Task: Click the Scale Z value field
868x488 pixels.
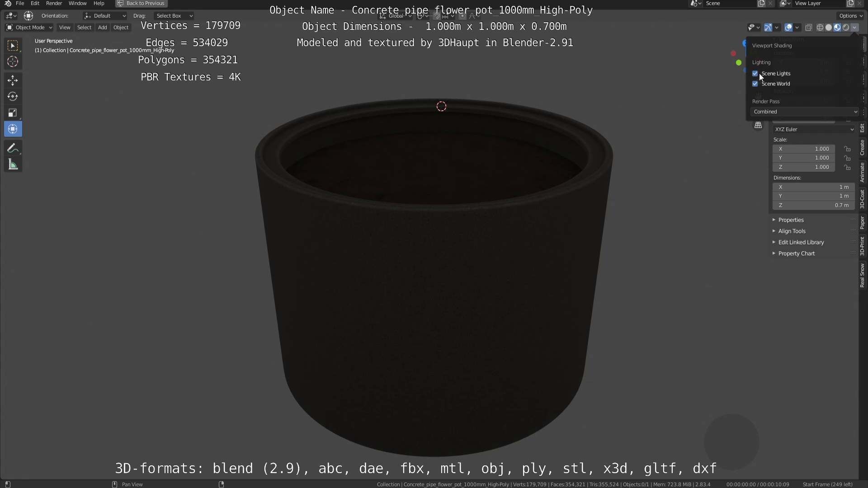Action: coord(804,167)
